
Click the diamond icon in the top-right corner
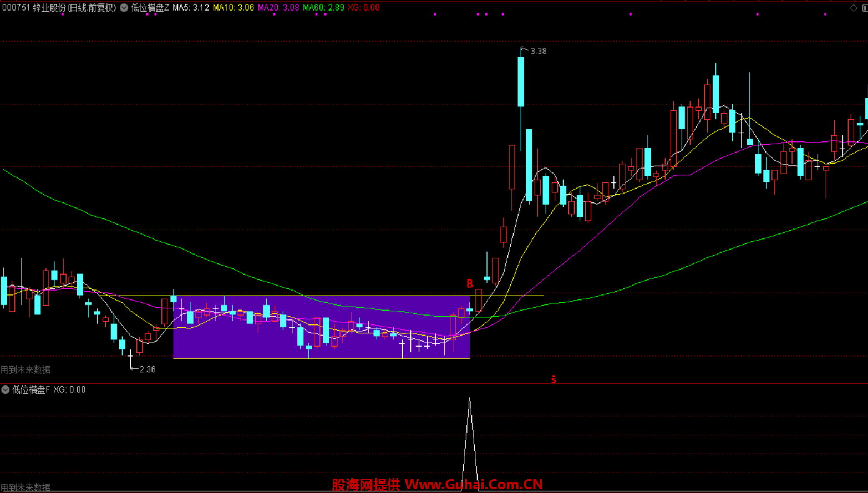click(x=854, y=8)
